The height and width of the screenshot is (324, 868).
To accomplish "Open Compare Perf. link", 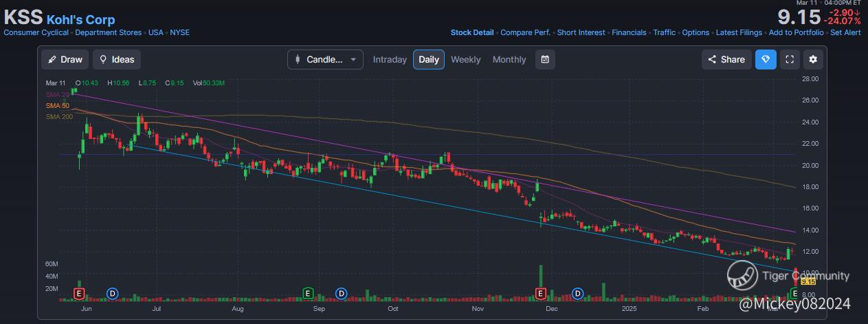I will [526, 32].
